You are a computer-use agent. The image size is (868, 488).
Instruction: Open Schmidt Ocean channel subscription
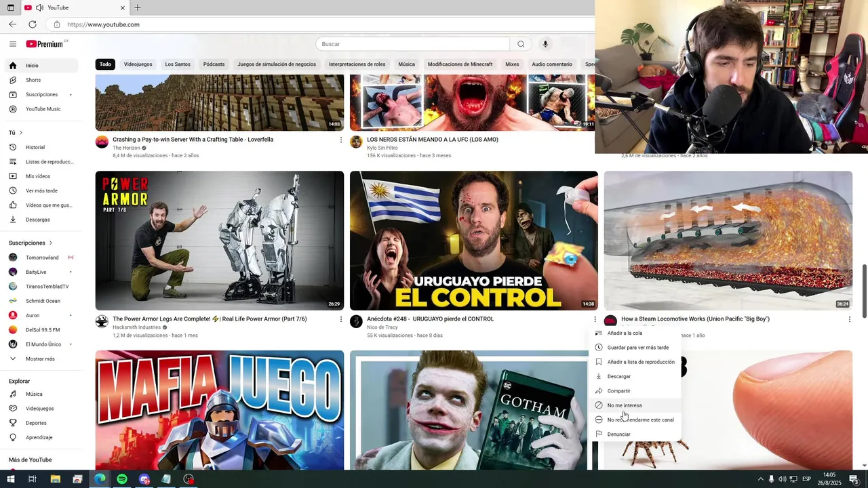(x=41, y=301)
